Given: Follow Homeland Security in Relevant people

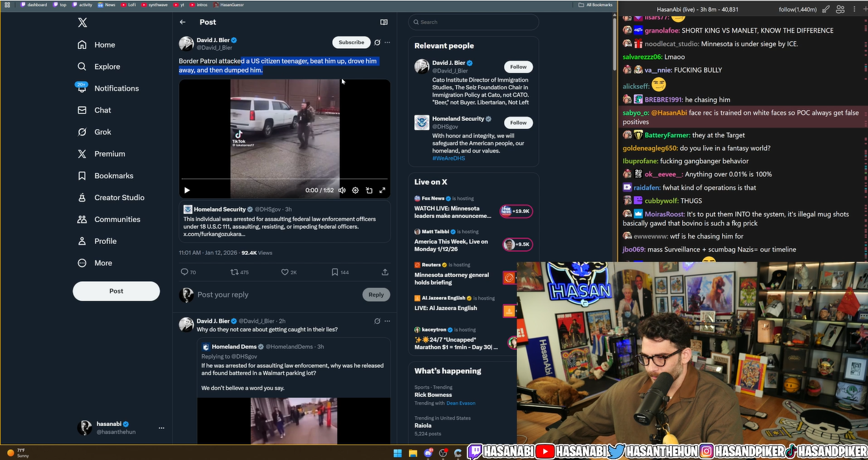Looking at the screenshot, I should click(518, 123).
